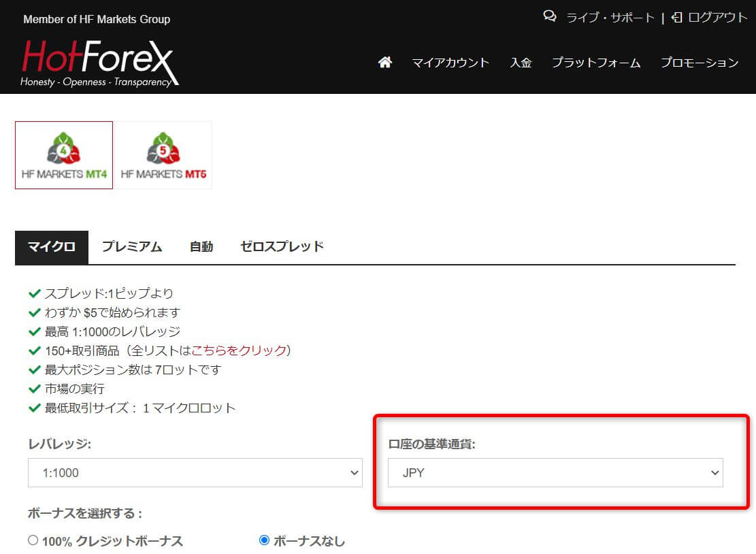
Task: Click the '口座の基準通貨:' field label
Action: pyautogui.click(x=431, y=444)
